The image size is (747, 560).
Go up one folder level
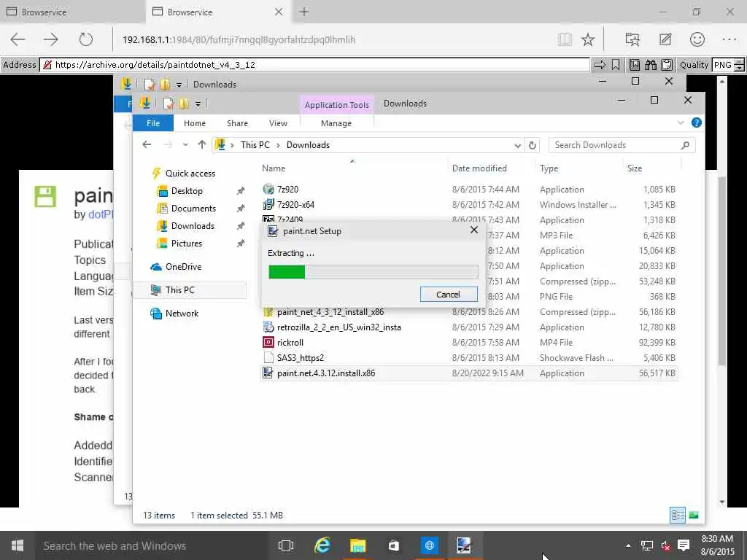pos(202,145)
